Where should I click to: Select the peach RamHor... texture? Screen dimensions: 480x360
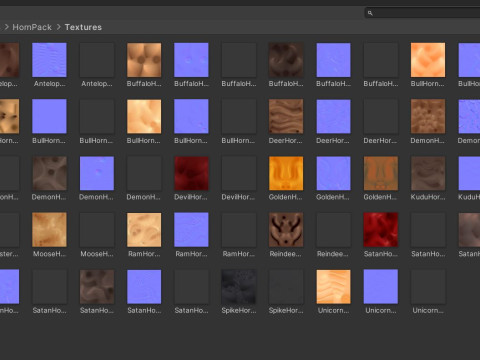144,230
